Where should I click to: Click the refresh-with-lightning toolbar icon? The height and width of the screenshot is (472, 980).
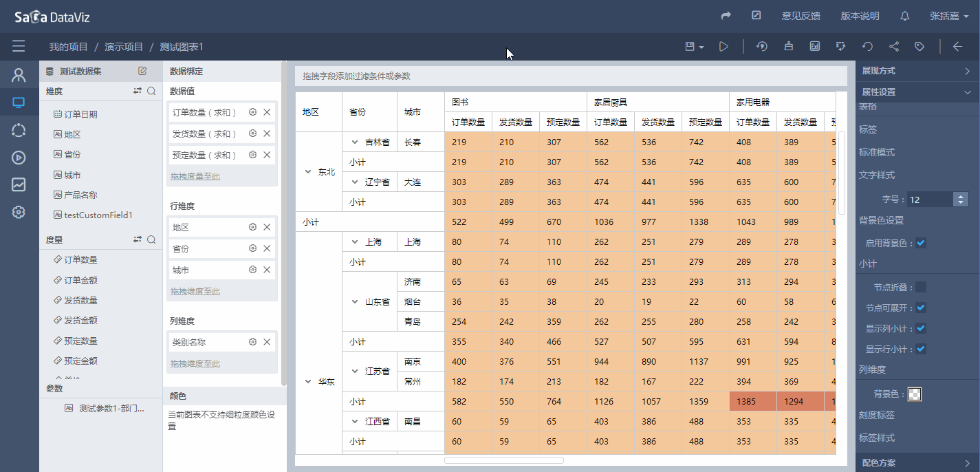762,46
